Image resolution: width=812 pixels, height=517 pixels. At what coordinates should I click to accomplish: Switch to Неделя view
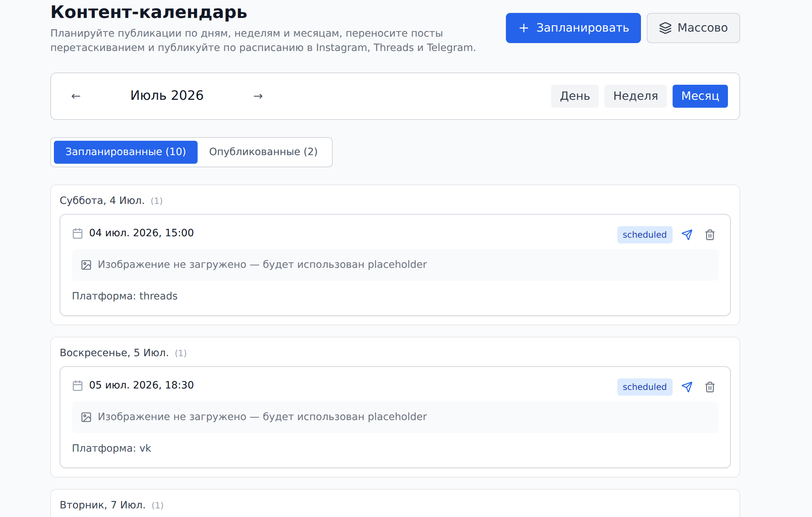click(636, 96)
